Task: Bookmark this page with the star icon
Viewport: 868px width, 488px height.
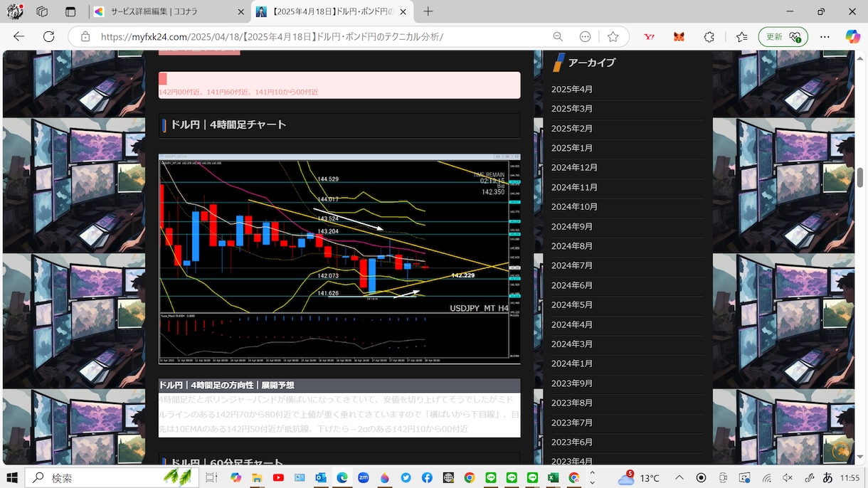Action: (613, 36)
